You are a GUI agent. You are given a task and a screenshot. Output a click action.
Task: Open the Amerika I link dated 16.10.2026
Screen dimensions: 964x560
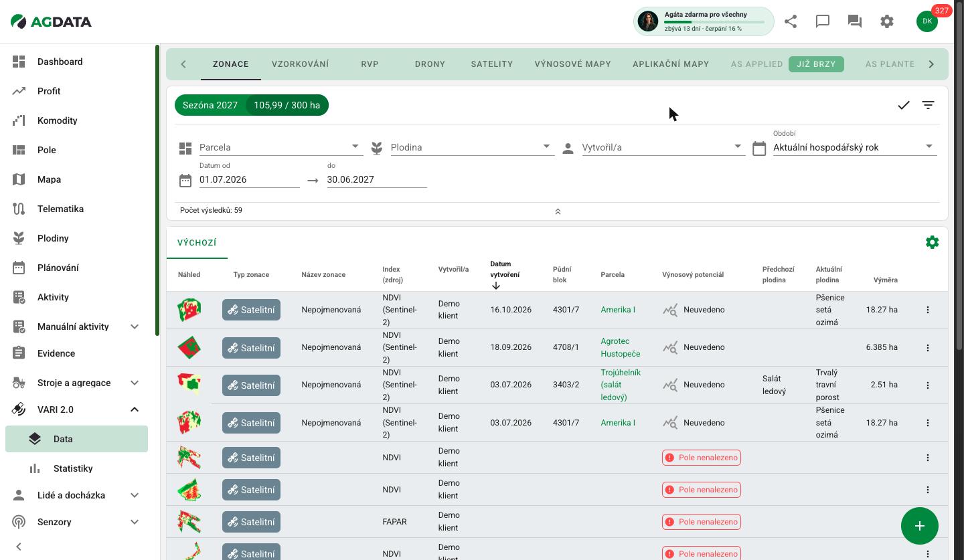point(618,310)
